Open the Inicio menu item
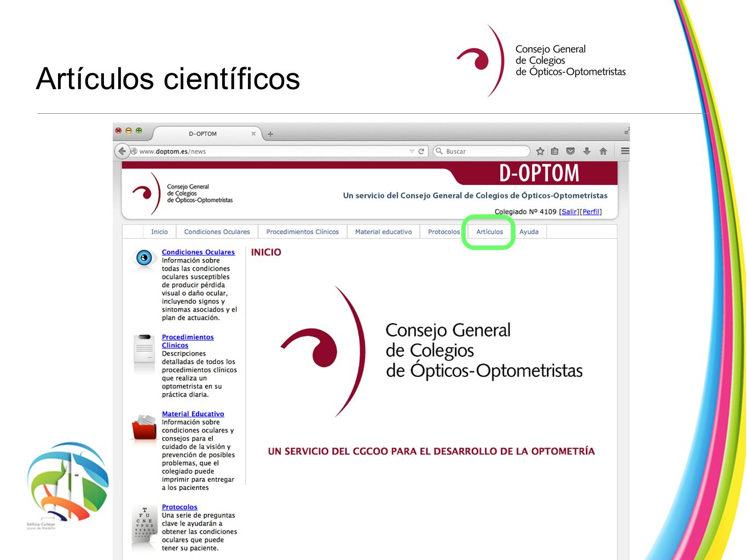747x560 pixels. click(x=159, y=232)
